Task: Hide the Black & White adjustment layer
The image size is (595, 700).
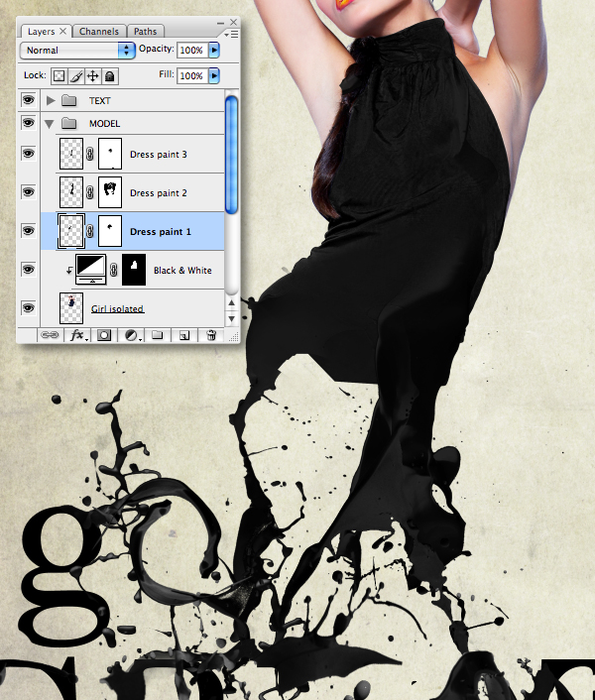Action: pyautogui.click(x=28, y=270)
